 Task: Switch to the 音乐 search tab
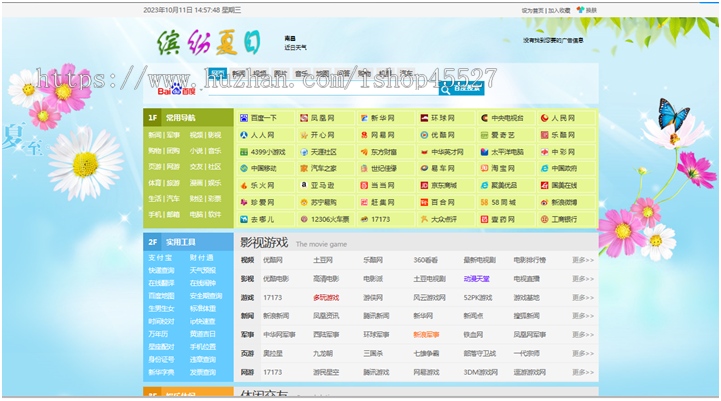[x=302, y=73]
